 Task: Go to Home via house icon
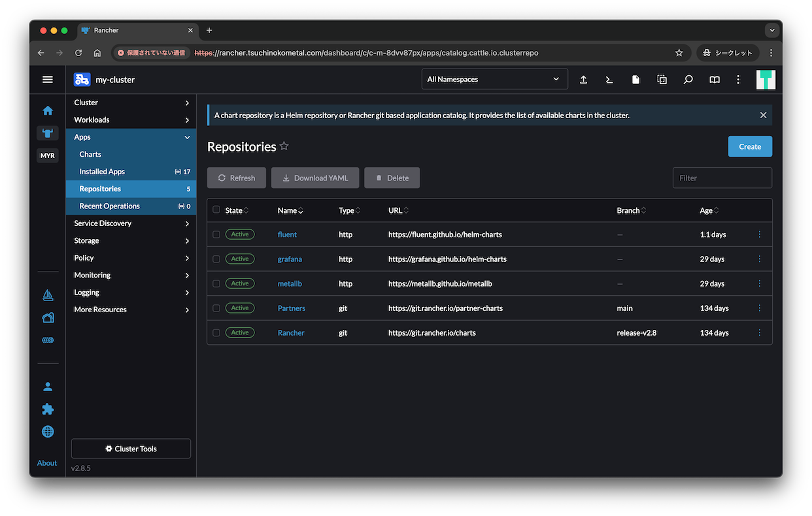tap(48, 110)
